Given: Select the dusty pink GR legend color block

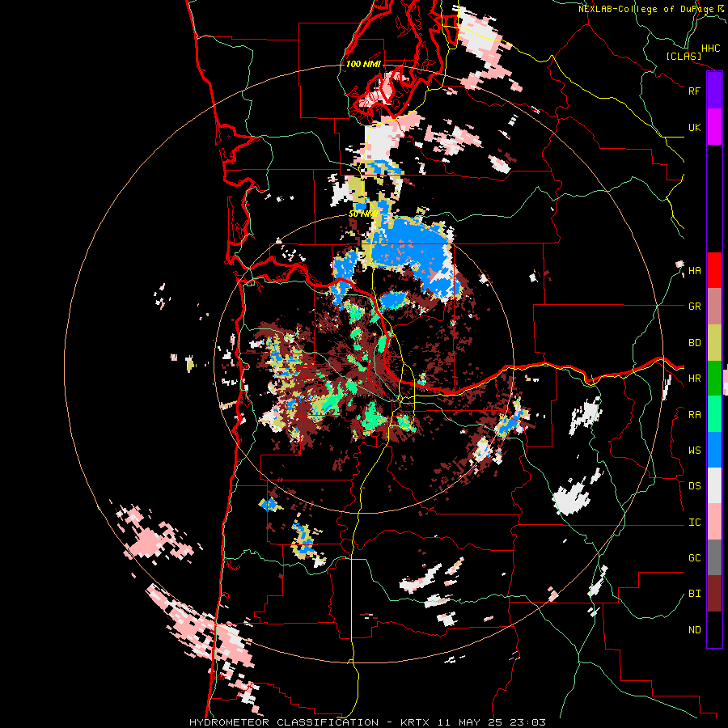Looking at the screenshot, I should tap(714, 307).
